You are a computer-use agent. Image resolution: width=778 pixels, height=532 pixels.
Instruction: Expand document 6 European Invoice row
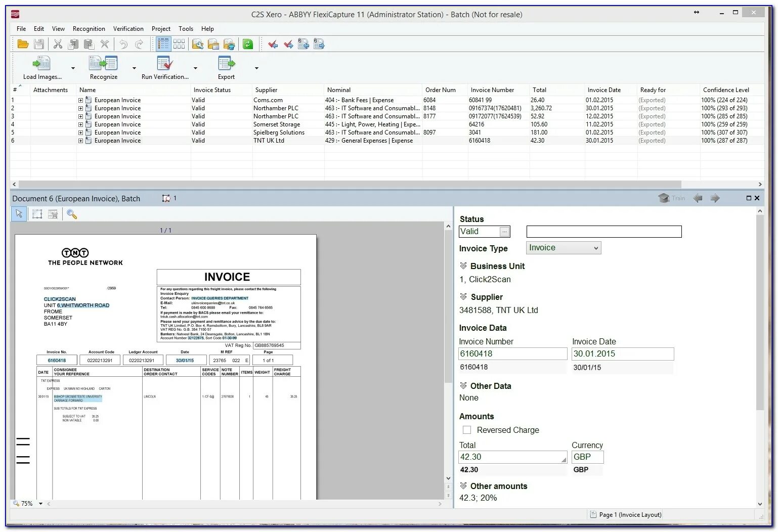coord(80,141)
